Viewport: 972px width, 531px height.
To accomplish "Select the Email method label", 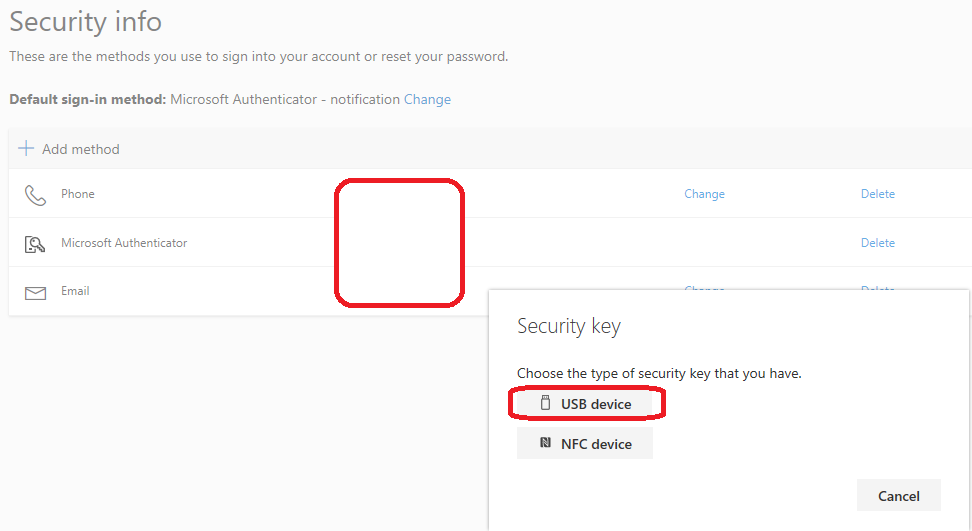I will [x=75, y=291].
